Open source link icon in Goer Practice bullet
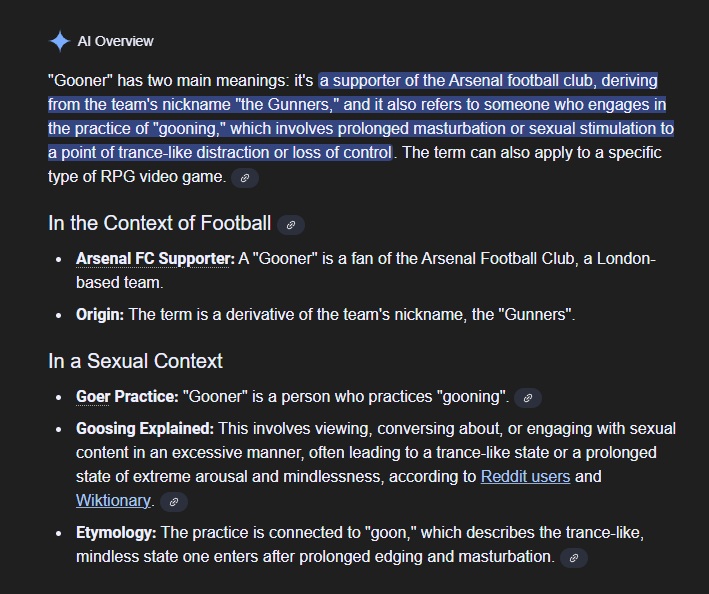The image size is (709, 594). pyautogui.click(x=527, y=398)
